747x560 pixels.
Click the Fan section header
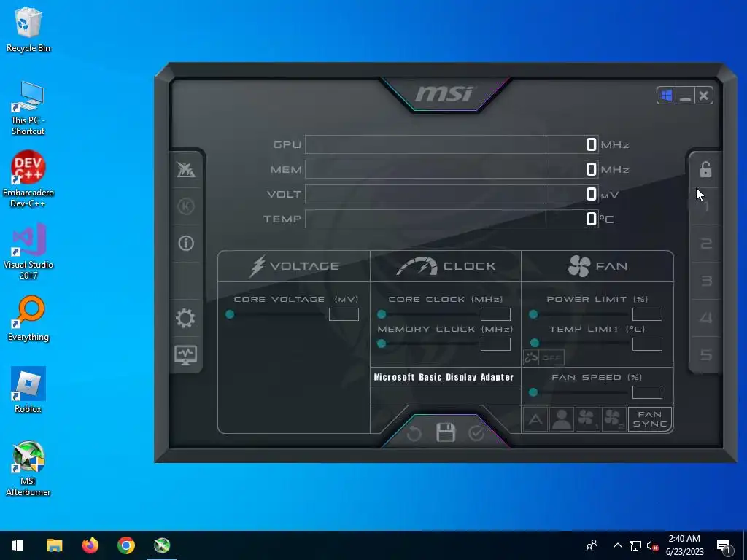click(597, 266)
